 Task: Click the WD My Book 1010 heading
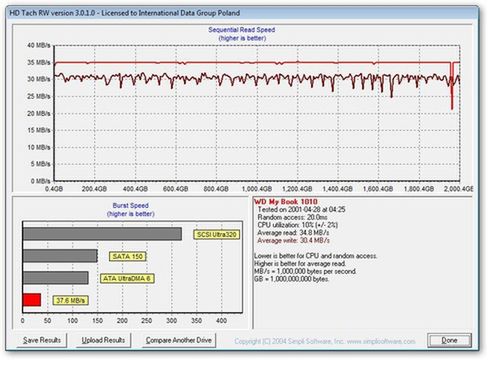pyautogui.click(x=286, y=202)
